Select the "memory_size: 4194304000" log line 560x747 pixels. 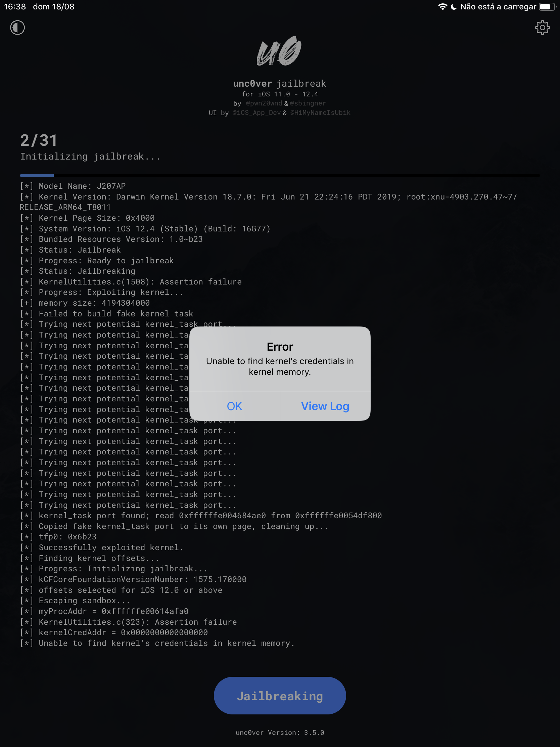click(x=85, y=303)
